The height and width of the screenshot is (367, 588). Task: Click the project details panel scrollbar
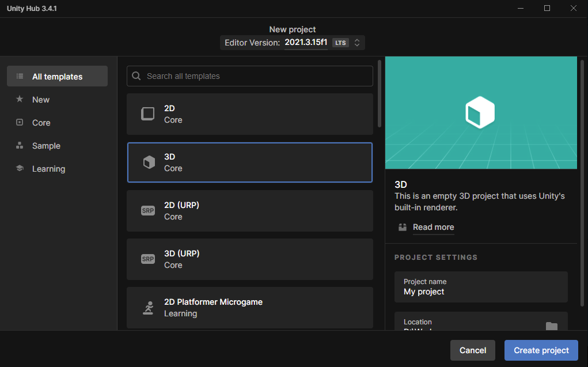click(x=582, y=183)
